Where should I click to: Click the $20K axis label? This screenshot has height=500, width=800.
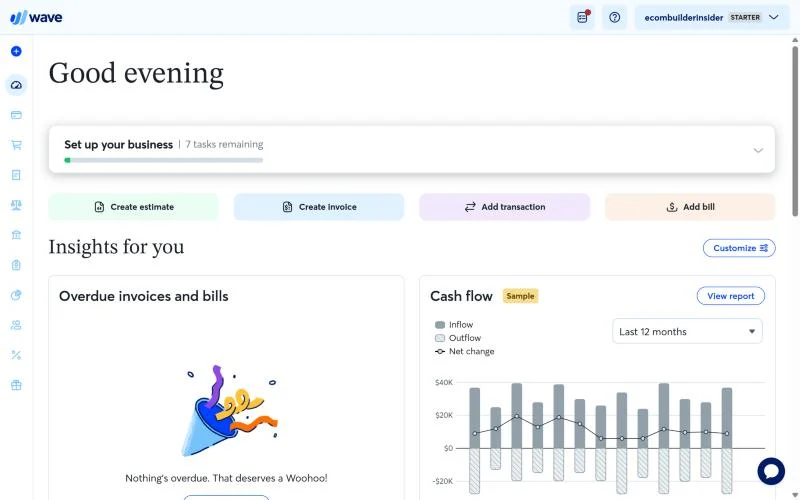pos(443,415)
